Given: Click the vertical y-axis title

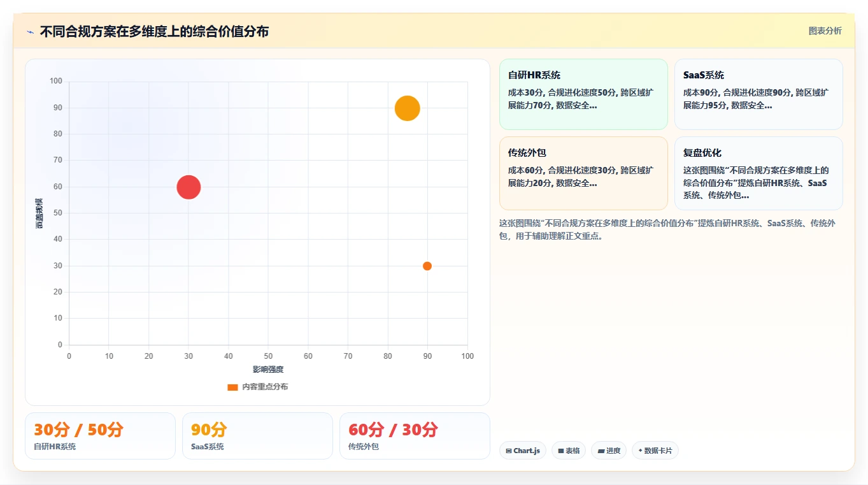Looking at the screenshot, I should tap(39, 214).
